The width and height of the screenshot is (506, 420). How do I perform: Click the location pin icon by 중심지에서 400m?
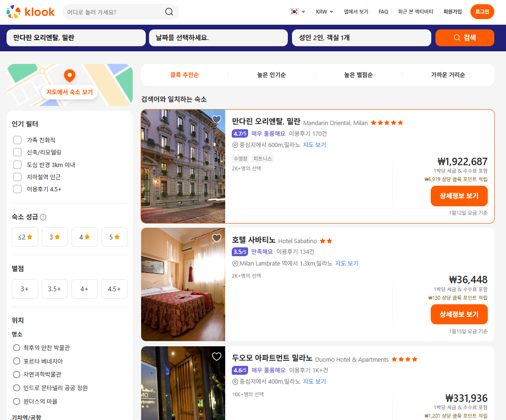pos(235,382)
